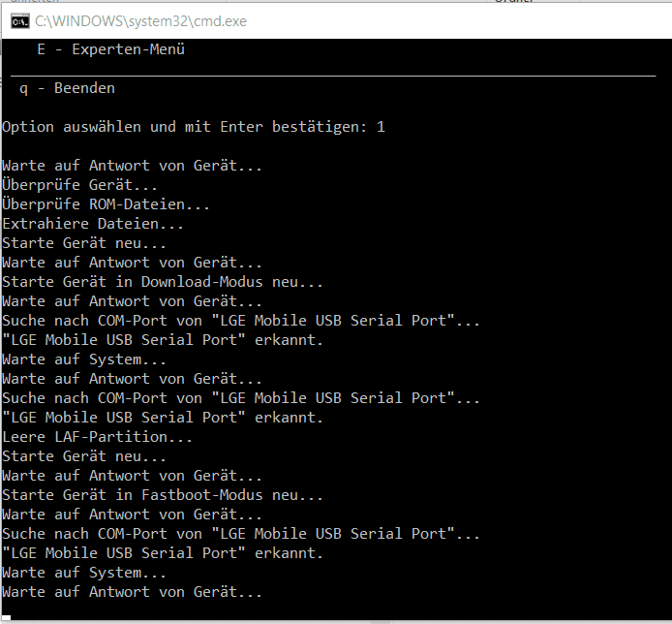The width and height of the screenshot is (672, 624).
Task: Select the 'Überprüfe ROM-Dateien...' output line
Action: (x=106, y=204)
